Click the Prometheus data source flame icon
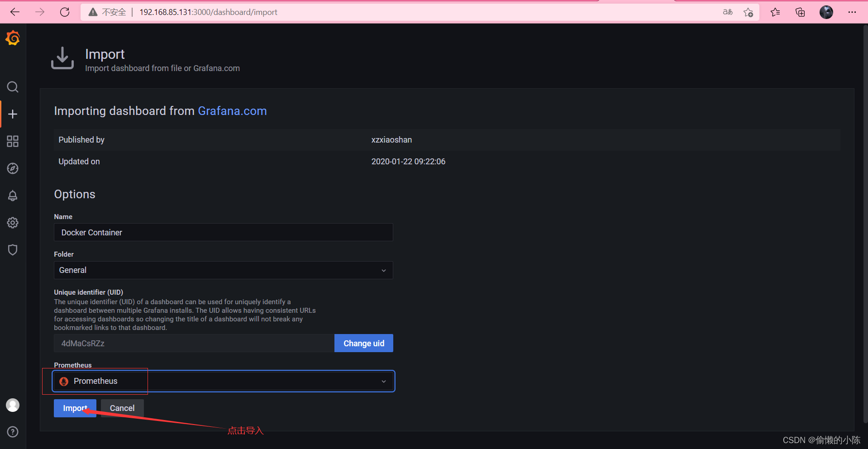868x449 pixels. (x=64, y=382)
